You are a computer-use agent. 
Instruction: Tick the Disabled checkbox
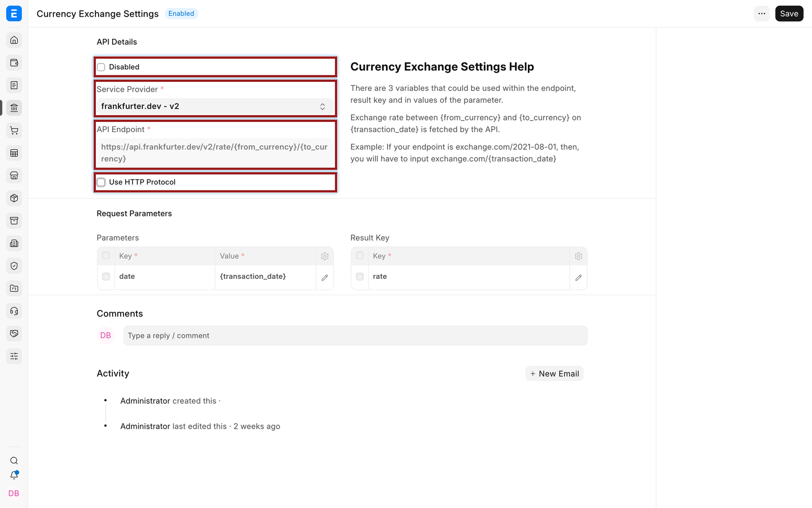[x=101, y=67]
